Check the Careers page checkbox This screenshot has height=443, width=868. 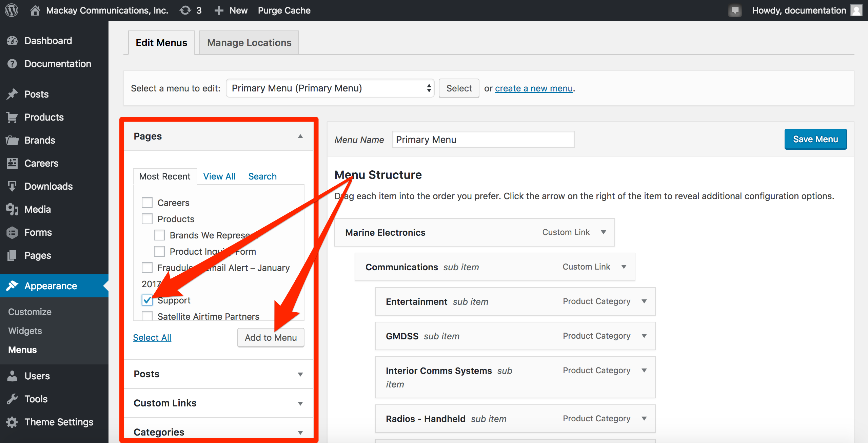pos(147,203)
